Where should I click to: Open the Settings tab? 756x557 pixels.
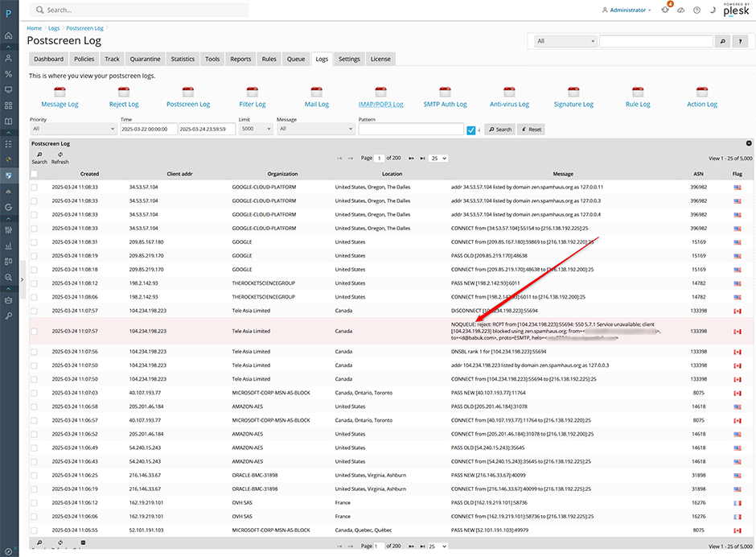coord(349,59)
